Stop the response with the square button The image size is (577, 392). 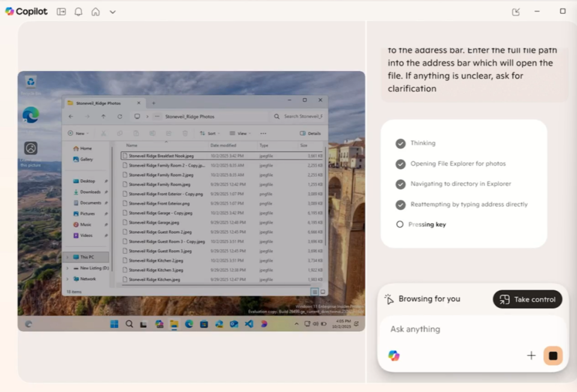click(553, 355)
